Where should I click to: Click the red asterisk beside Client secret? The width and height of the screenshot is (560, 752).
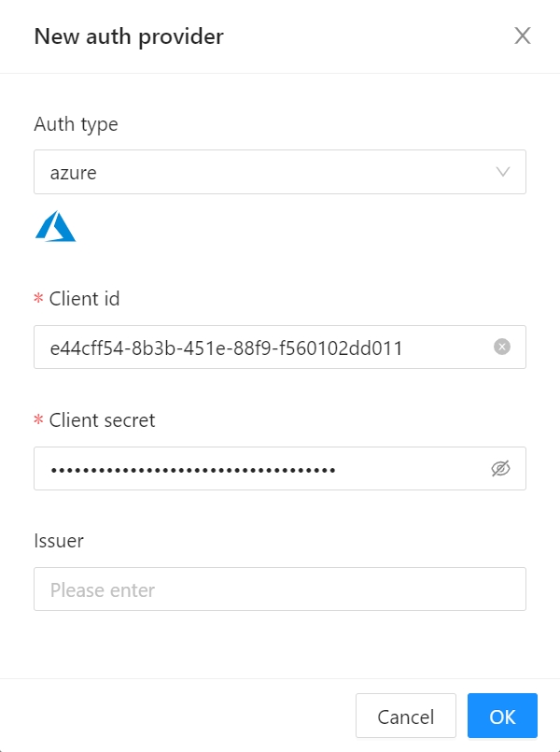[x=39, y=421]
